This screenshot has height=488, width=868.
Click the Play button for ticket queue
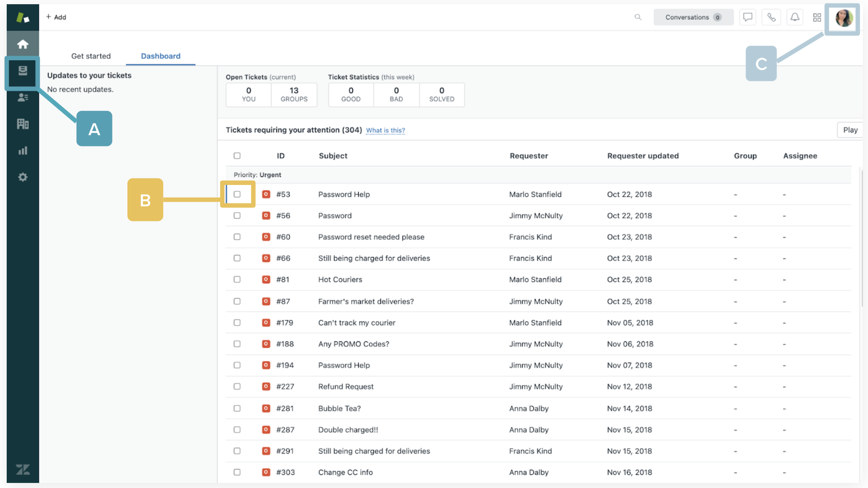(x=850, y=130)
